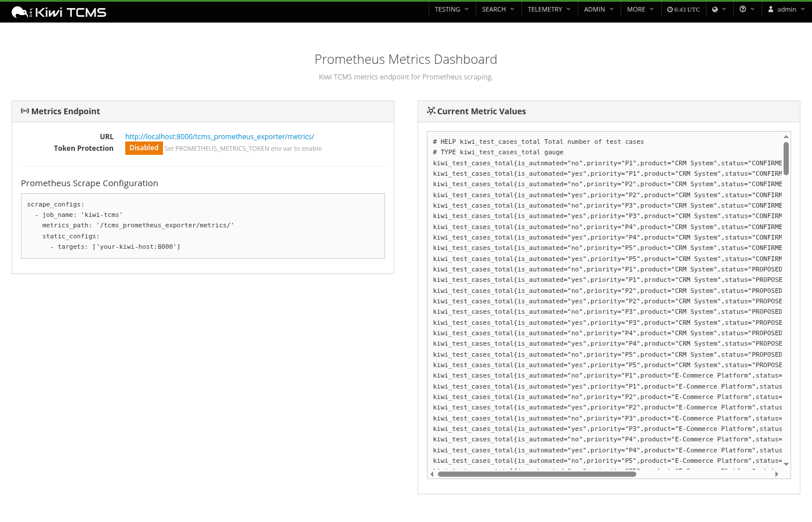This screenshot has width=812, height=522.
Task: Click the Prometheus Scrape Configuration heading
Action: coord(89,183)
